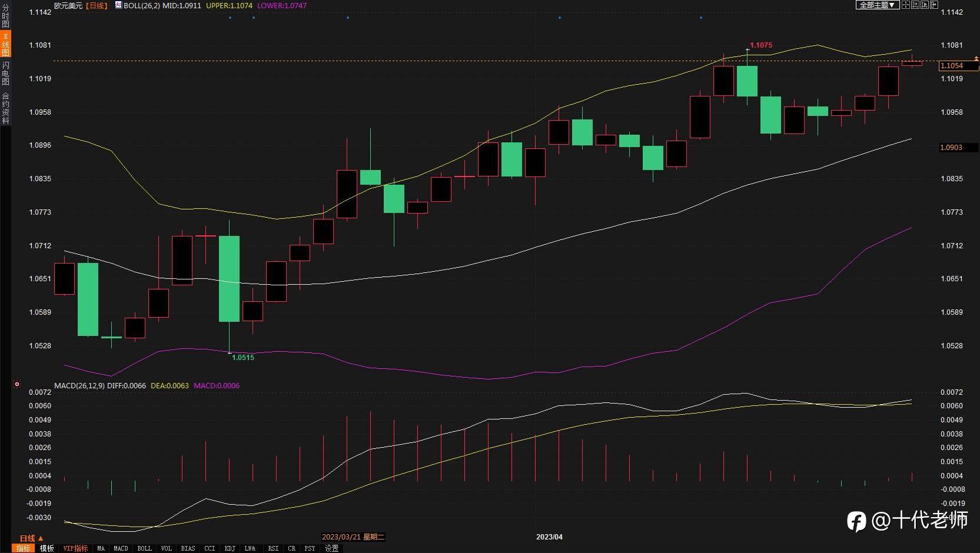This screenshot has height=553, width=980.
Task: Click the DIFF:0.0066 value
Action: pos(127,386)
